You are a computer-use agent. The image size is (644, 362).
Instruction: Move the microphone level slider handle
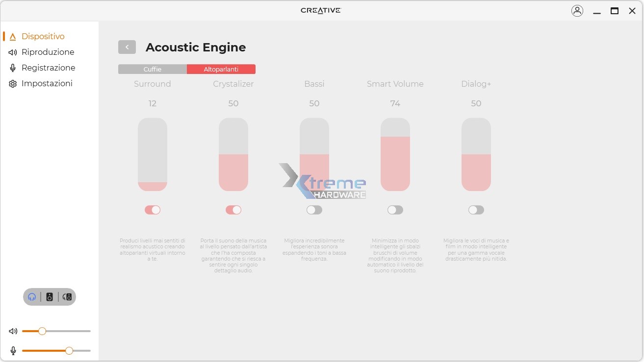[69, 351]
